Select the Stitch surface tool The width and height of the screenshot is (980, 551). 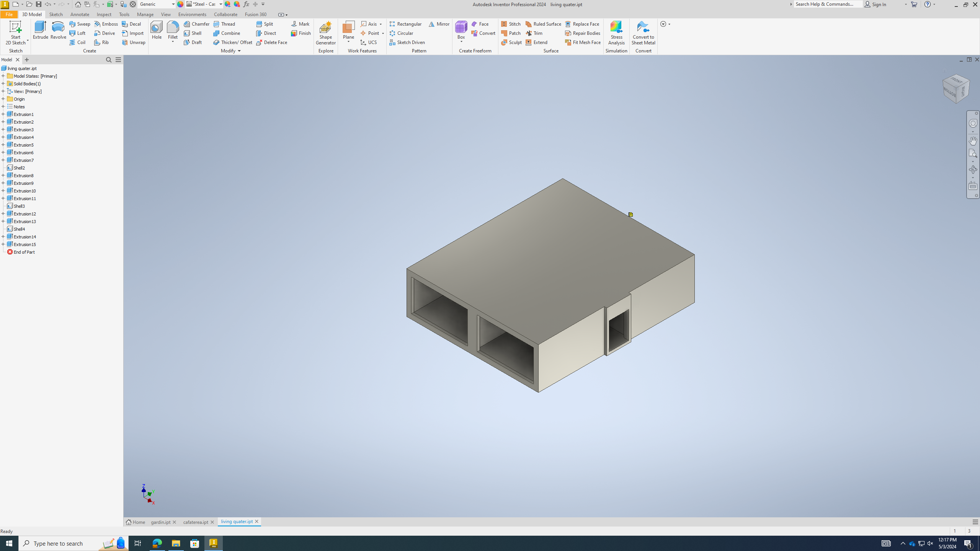(511, 24)
